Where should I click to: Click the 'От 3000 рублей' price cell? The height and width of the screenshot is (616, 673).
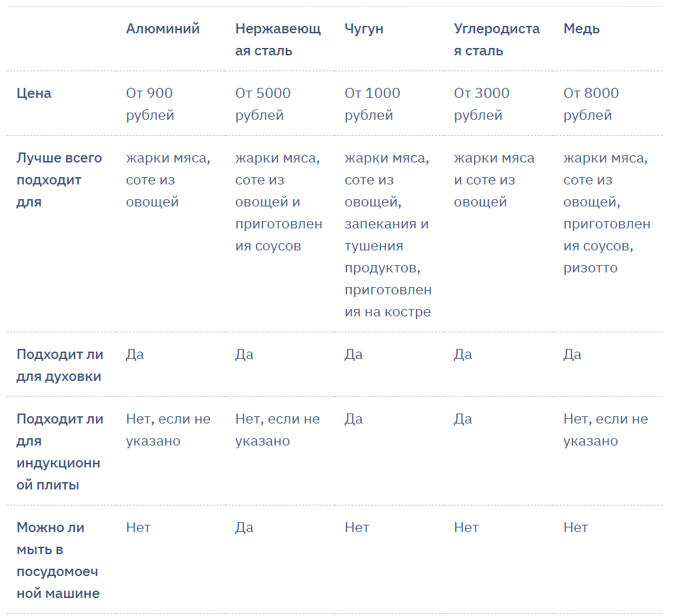coord(481,104)
